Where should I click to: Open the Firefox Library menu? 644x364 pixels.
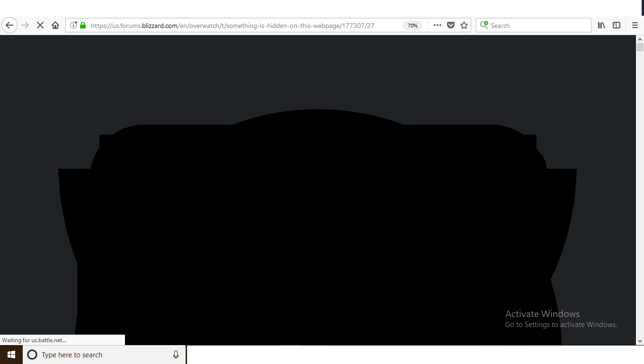(x=601, y=25)
